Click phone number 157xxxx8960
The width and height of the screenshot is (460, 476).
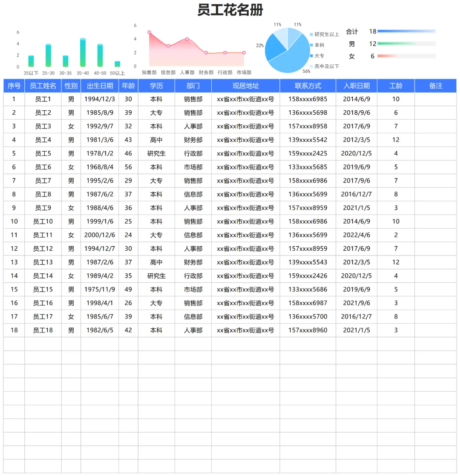coord(308,330)
